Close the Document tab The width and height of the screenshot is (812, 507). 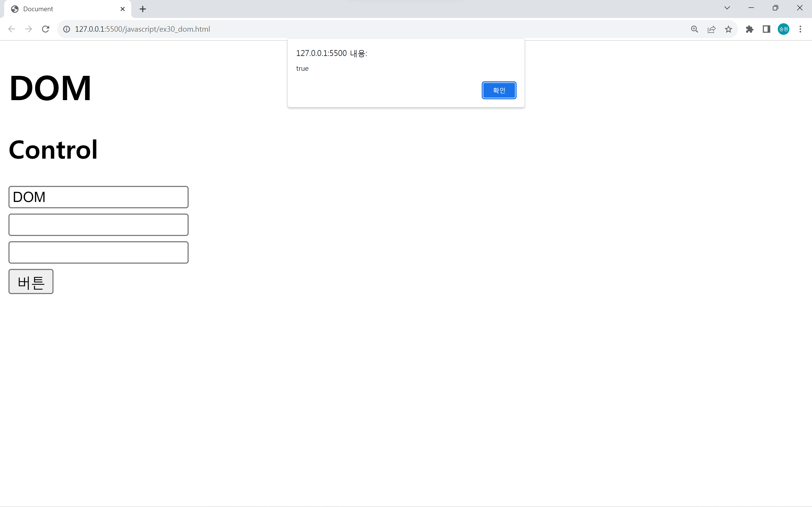(122, 9)
